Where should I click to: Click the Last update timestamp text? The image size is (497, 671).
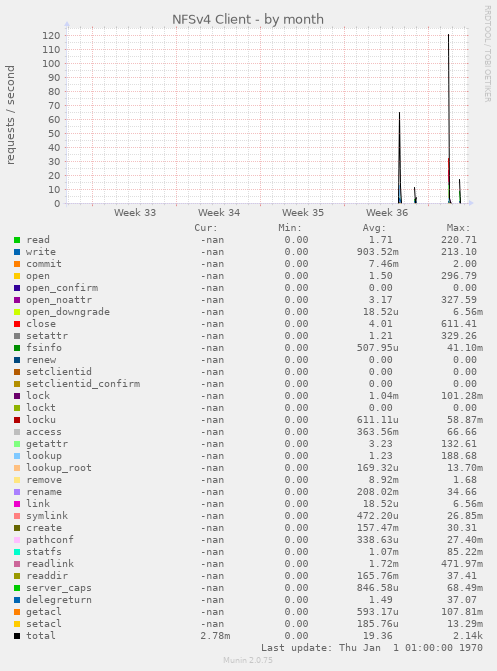point(372,648)
